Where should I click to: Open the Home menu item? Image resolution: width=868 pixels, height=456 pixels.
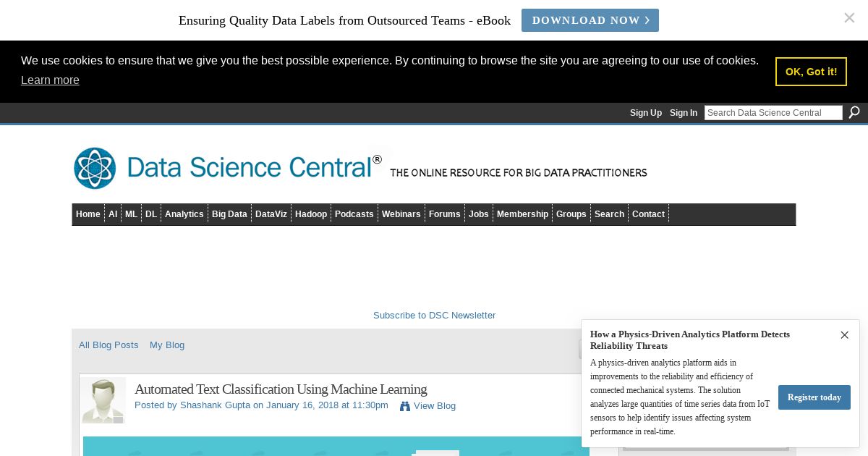click(88, 214)
